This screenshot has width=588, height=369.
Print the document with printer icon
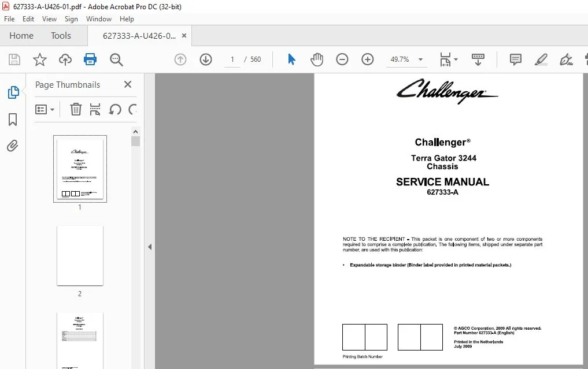coord(90,59)
